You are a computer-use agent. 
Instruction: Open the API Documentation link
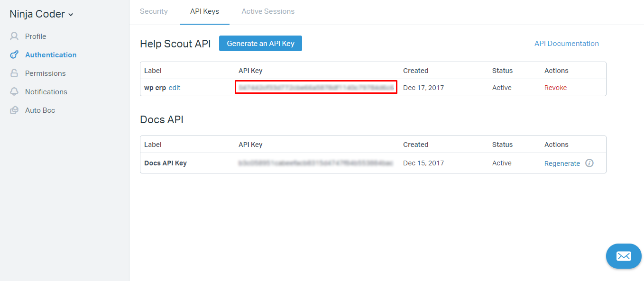(x=566, y=44)
